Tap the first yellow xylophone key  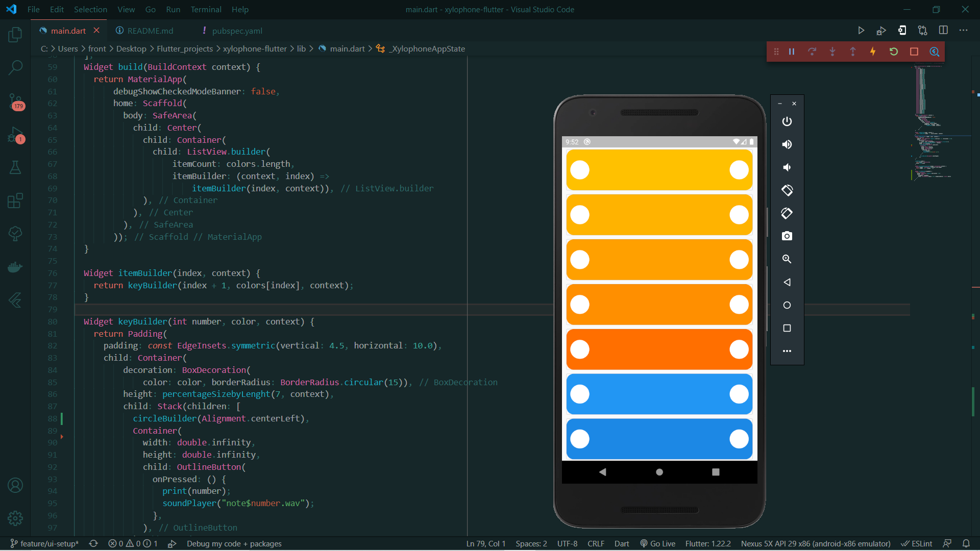(659, 170)
